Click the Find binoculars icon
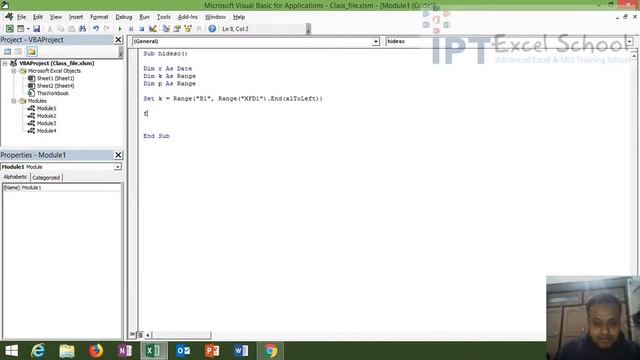The height and width of the screenshot is (360, 640). tap(82, 29)
